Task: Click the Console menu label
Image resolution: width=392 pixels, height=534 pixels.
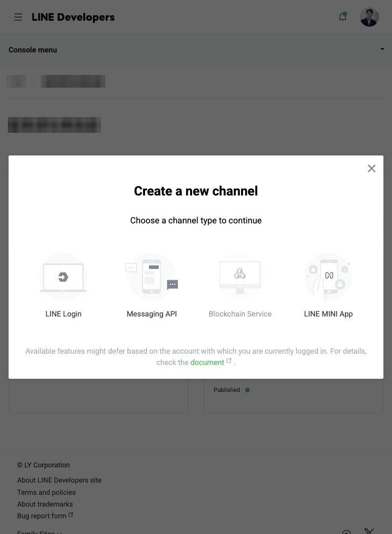Action: coord(33,49)
